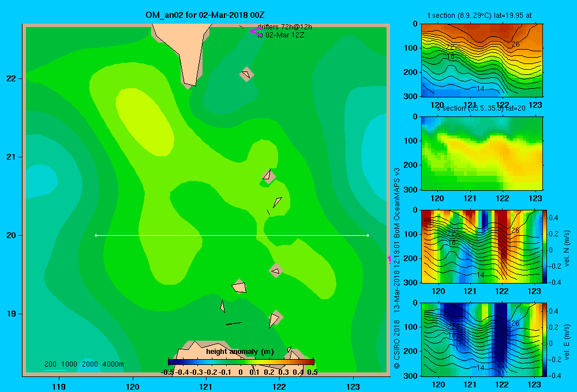Screen dimensions: 577x392
Task: Click the southern tip of the Taiwan landmass
Action: [x=189, y=84]
